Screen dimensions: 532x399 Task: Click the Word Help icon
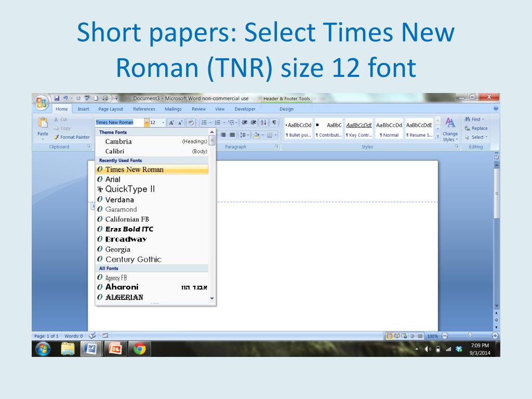(x=496, y=109)
